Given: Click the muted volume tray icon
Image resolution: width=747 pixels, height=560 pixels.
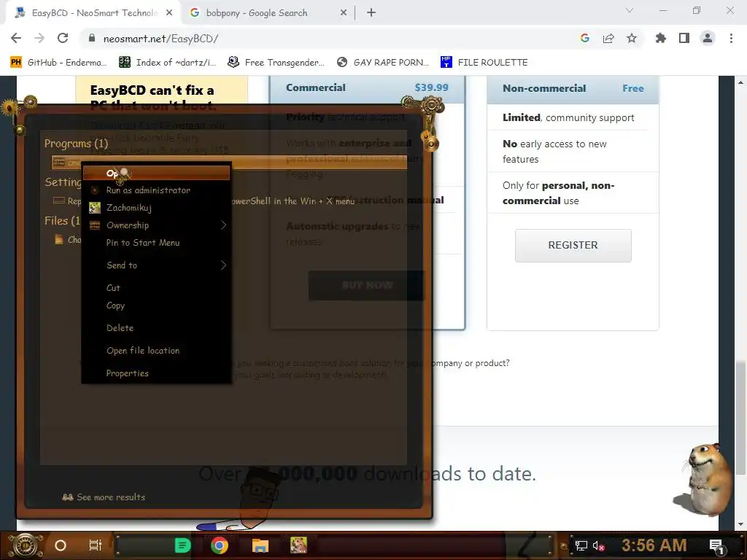Looking at the screenshot, I should [x=598, y=545].
